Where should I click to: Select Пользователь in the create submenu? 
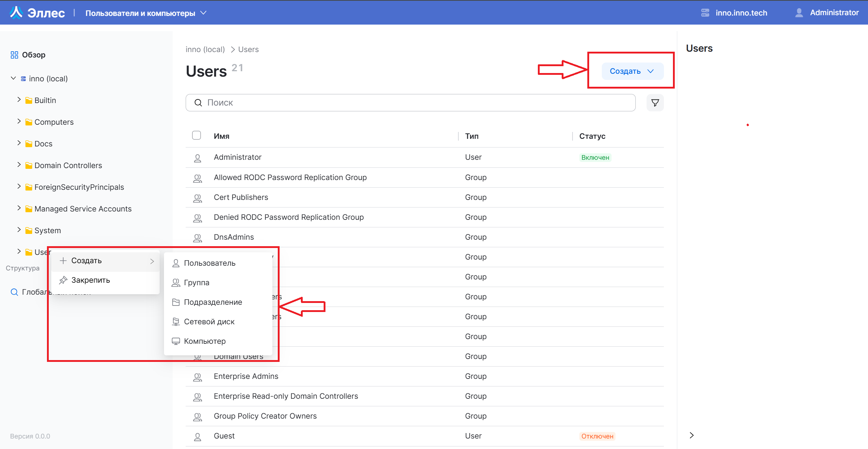[x=210, y=263]
